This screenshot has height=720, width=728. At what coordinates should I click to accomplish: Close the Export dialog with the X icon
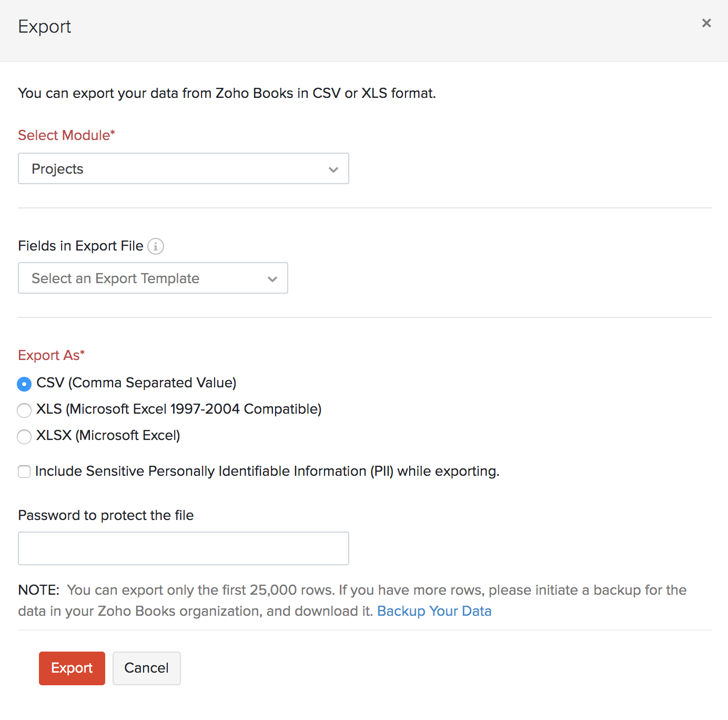706,23
